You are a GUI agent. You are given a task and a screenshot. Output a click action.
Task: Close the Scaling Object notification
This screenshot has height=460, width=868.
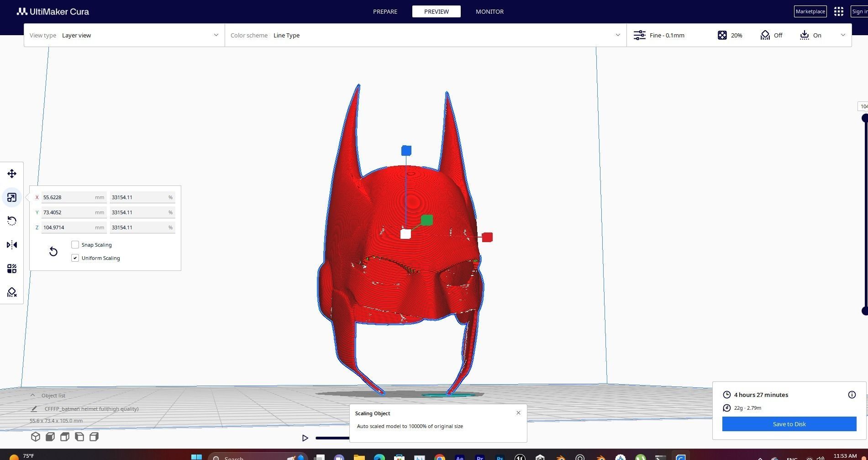[x=518, y=413]
